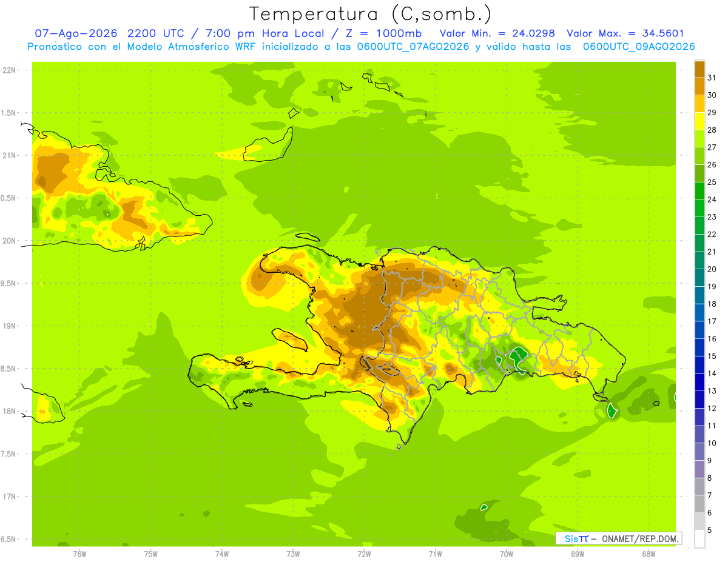Select the green swatch between 26 and 27
728x562 pixels.
699,156
